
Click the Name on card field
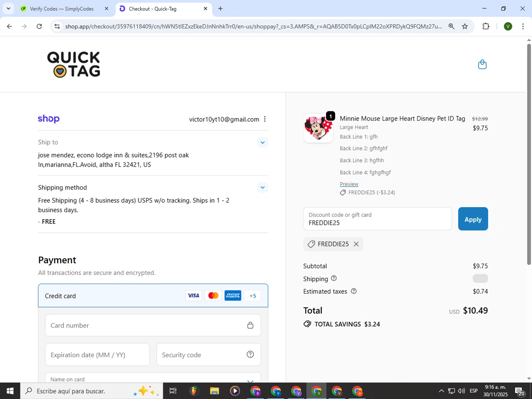153,377
